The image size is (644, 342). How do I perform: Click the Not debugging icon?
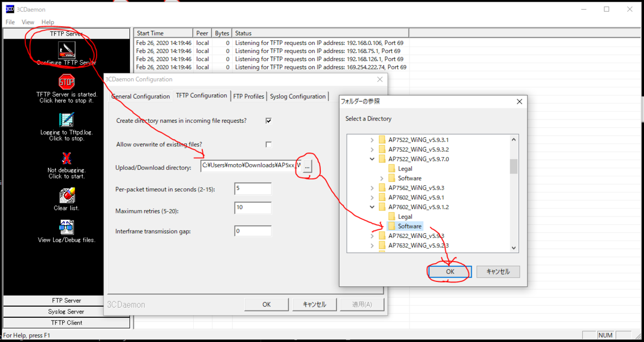(x=67, y=158)
